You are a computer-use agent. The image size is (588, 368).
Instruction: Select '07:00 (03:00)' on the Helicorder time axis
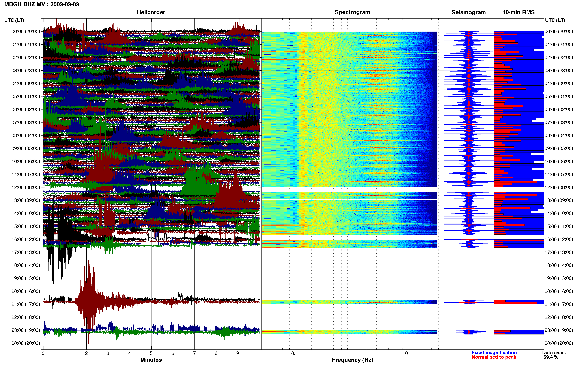[x=26, y=122]
